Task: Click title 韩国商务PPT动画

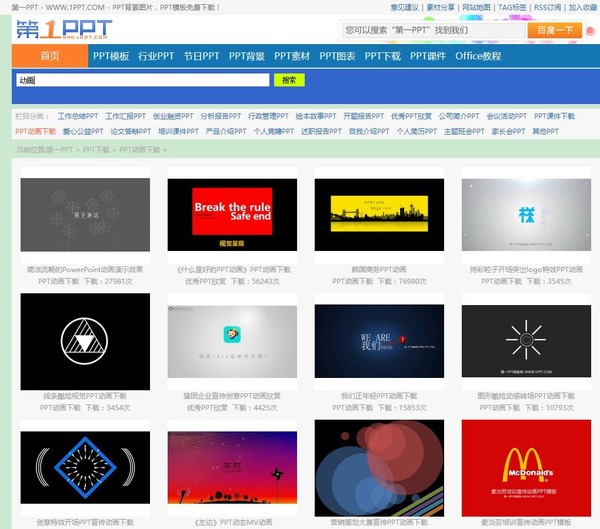Action: (x=379, y=269)
